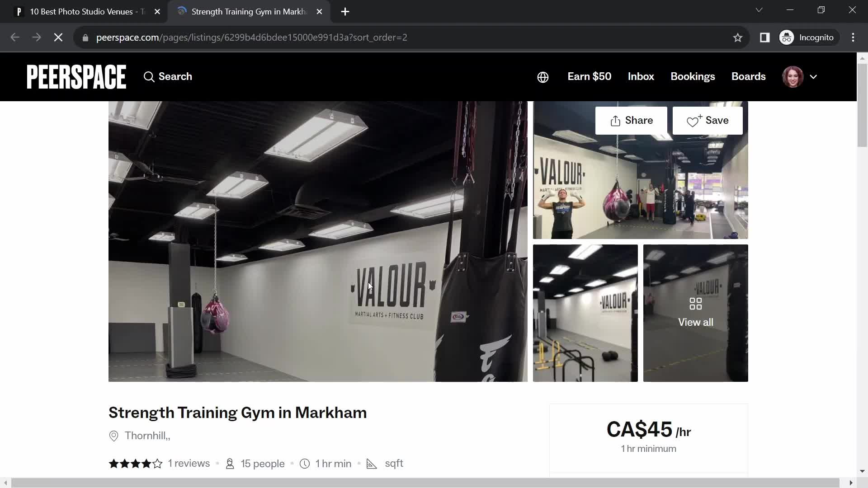Expand the View all photos grid
The height and width of the screenshot is (488, 868).
pyautogui.click(x=696, y=312)
